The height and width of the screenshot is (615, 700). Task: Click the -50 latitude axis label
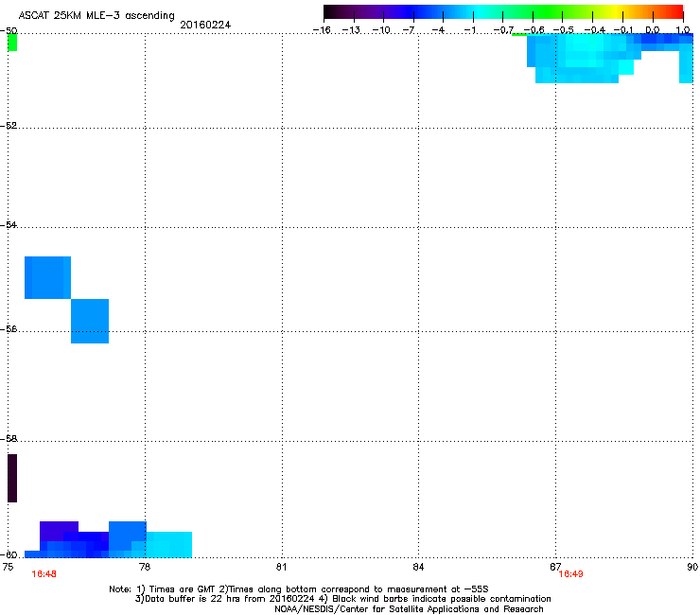point(9,31)
